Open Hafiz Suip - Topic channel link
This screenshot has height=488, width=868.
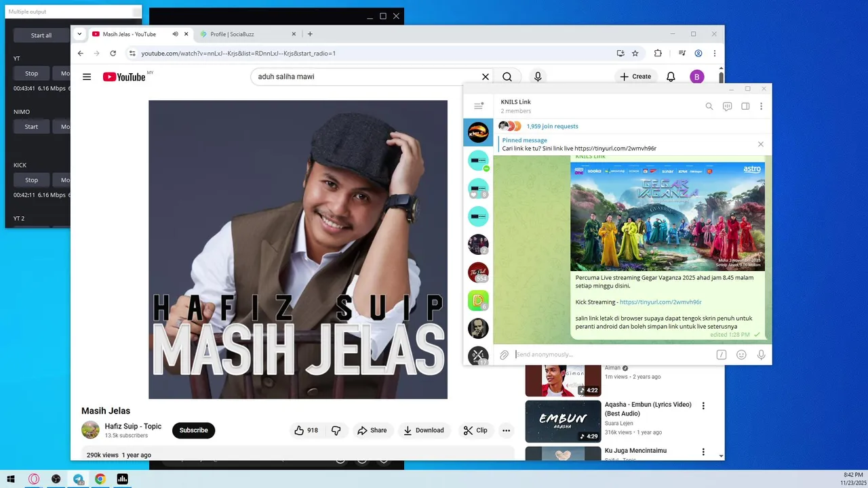pyautogui.click(x=133, y=426)
